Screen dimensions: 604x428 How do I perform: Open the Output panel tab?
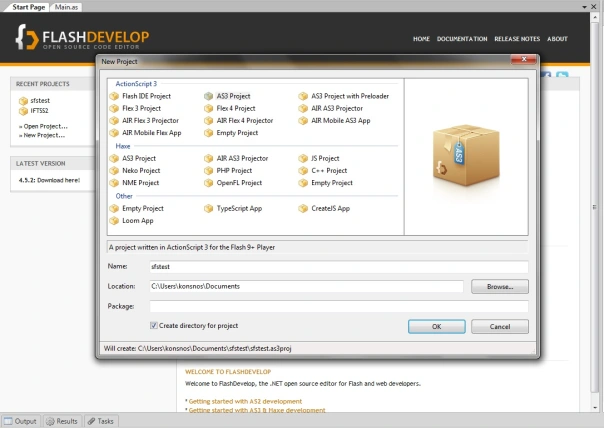coord(20,421)
